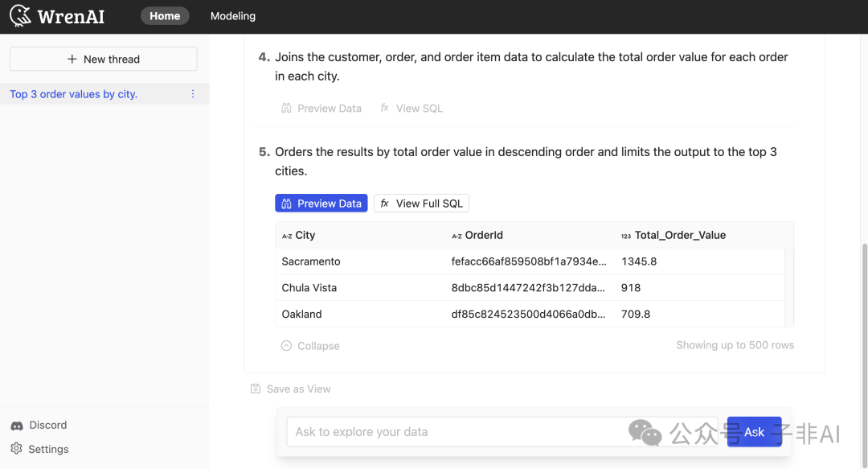This screenshot has height=469, width=868.
Task: Select the Home tab
Action: 165,16
